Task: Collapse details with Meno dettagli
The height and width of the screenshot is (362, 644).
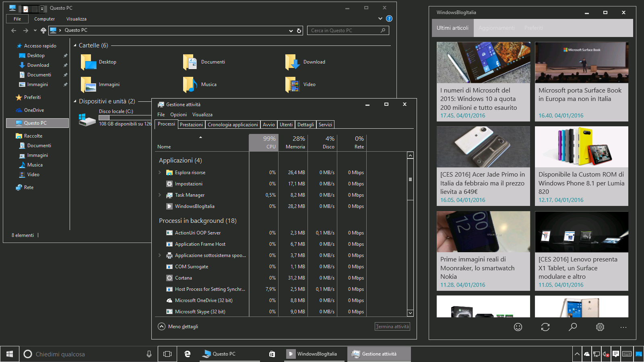Action: (178, 327)
